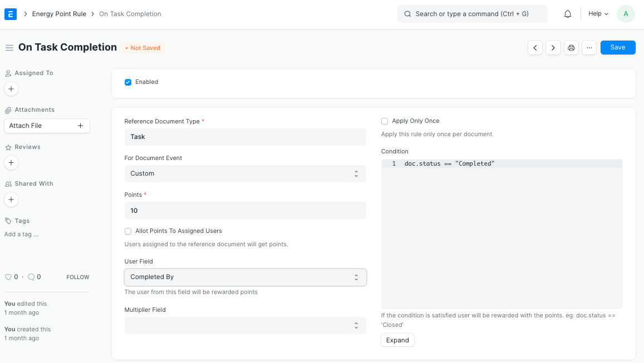Viewport: 644px width, 363px height.
Task: Toggle the sidebar with hamburger icon
Action: click(9, 48)
